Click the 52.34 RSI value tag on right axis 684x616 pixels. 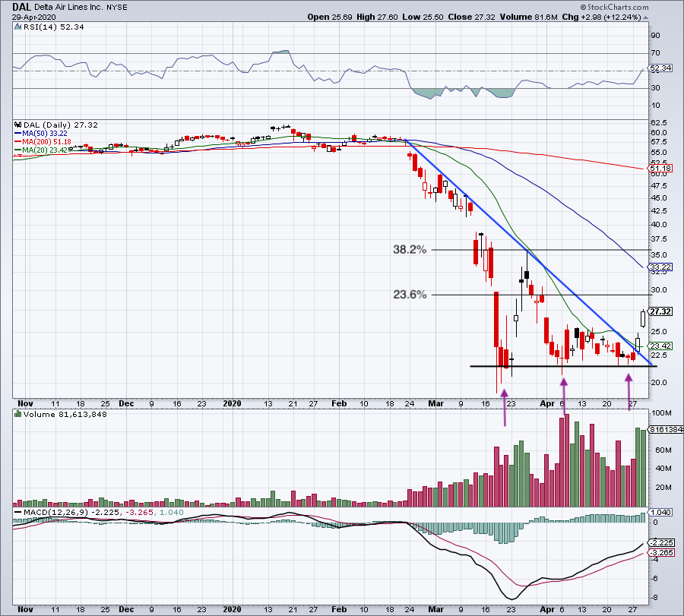[660, 68]
